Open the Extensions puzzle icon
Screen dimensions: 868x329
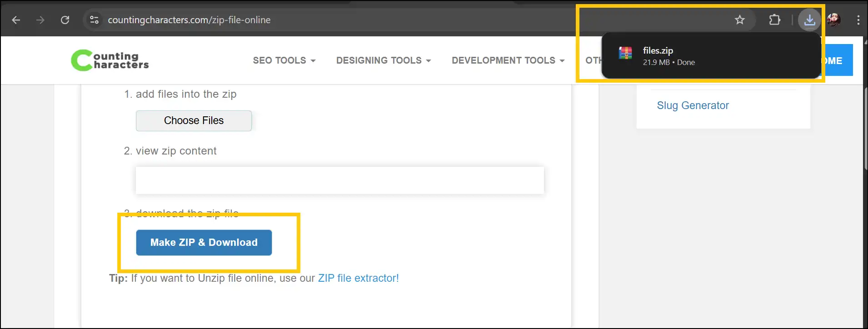point(774,20)
